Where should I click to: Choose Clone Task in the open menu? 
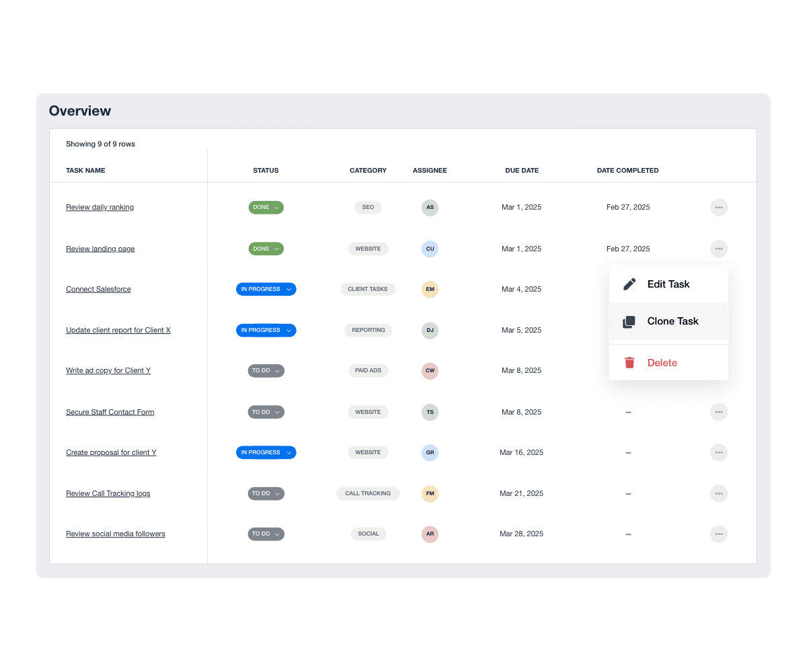[x=672, y=321]
